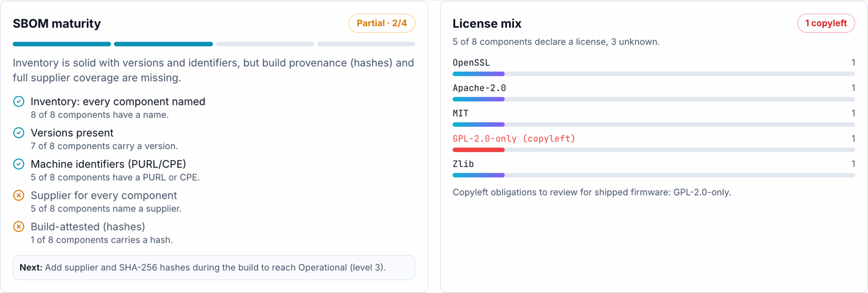Click the MIT license label
The image size is (868, 293).
tap(461, 114)
